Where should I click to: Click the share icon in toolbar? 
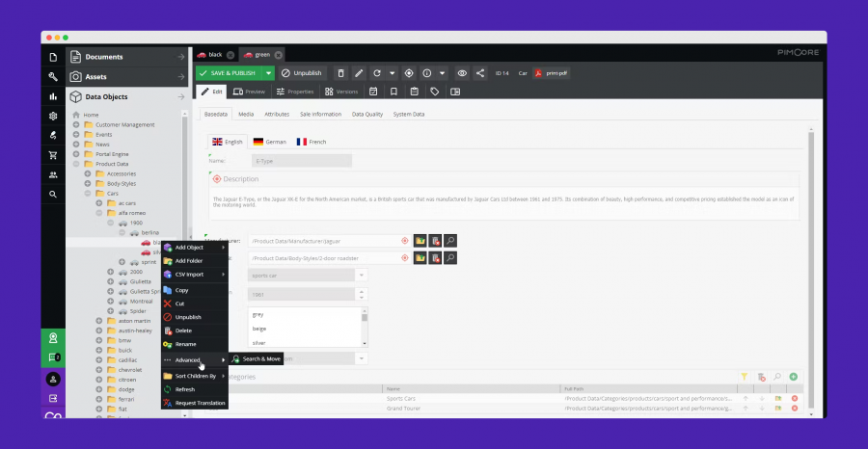(x=480, y=73)
